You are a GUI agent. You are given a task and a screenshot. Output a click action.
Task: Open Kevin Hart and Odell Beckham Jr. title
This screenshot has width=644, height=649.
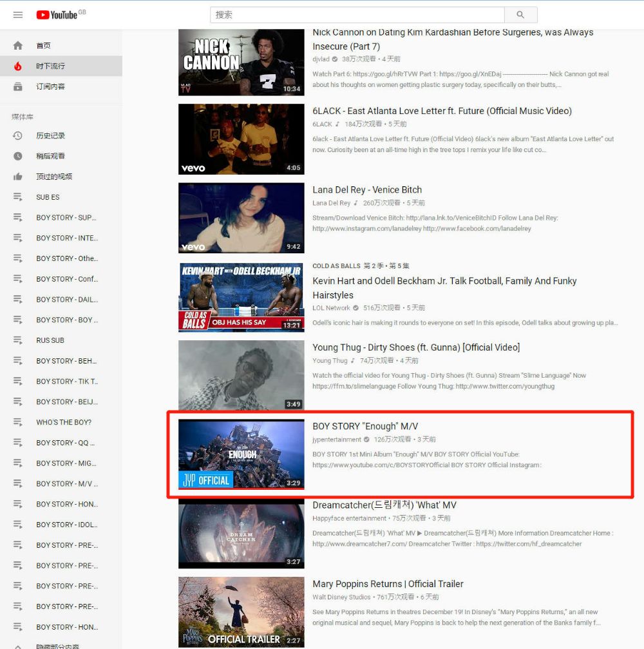[x=444, y=288]
